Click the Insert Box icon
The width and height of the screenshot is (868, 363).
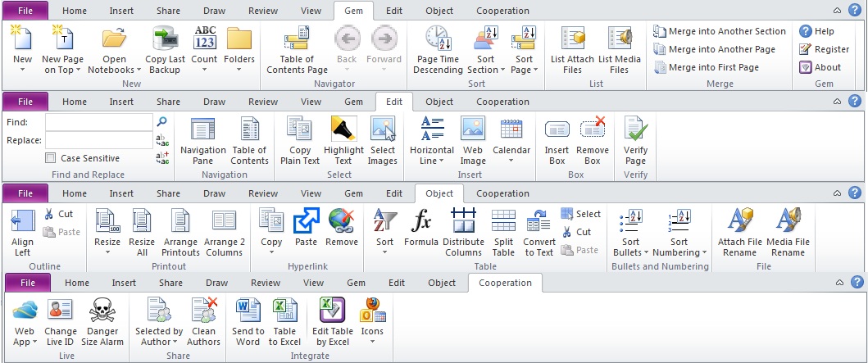(557, 129)
